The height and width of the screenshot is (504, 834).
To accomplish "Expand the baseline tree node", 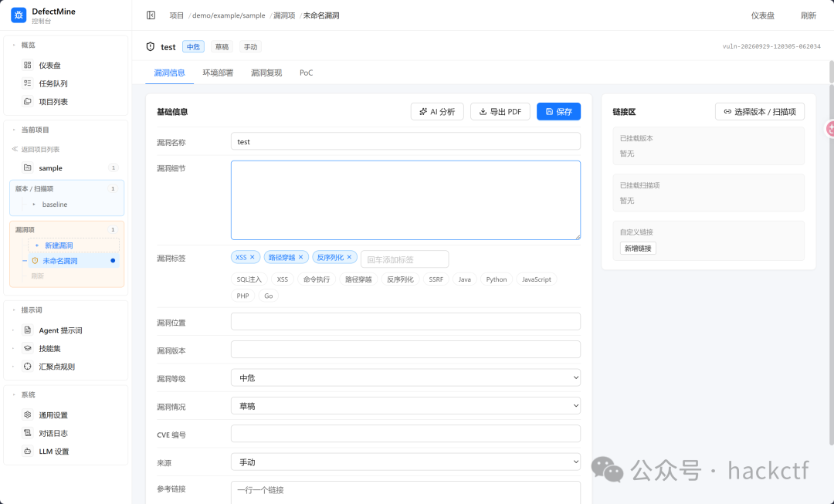I will pos(34,205).
